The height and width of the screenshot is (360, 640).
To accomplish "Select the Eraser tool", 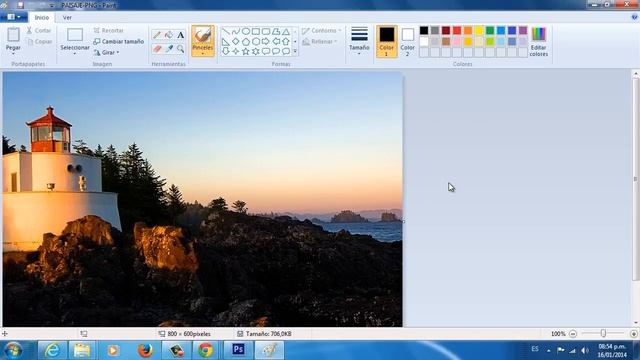I will point(157,49).
